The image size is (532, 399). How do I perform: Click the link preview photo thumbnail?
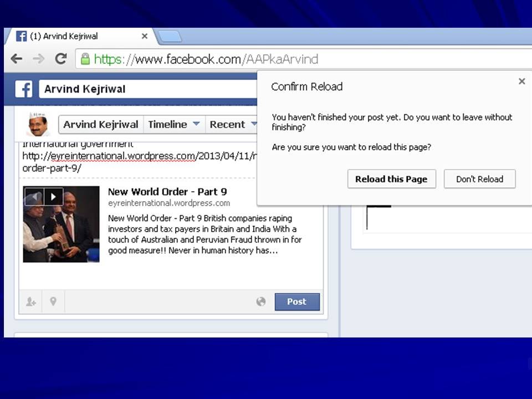(61, 224)
